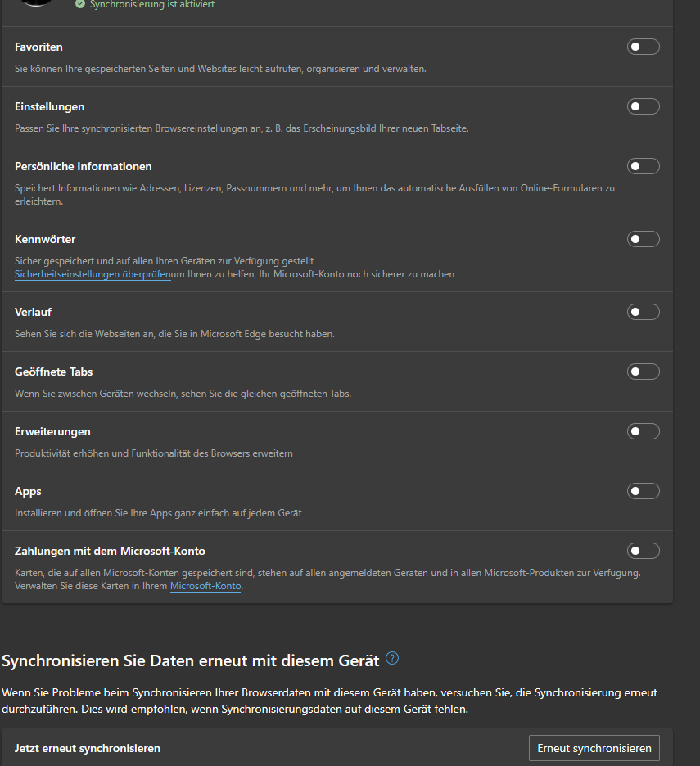Open help icon beside resync heading
The image size is (700, 766).
tap(392, 659)
